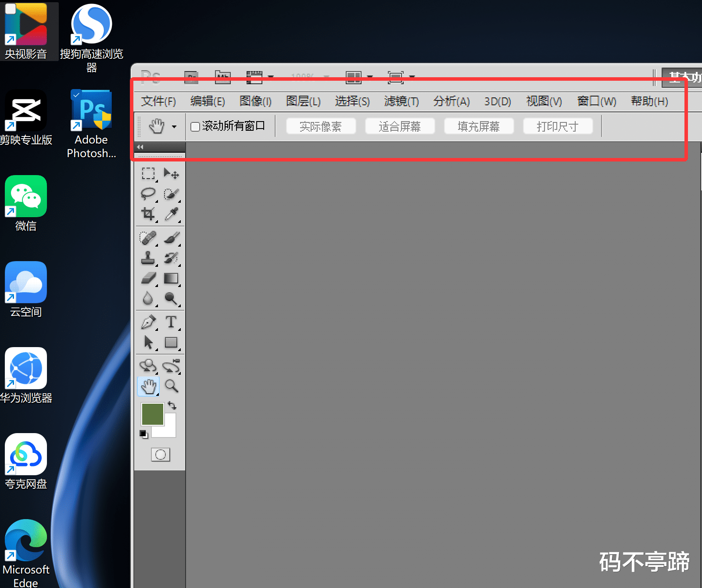Viewport: 702px width, 588px height.
Task: Click the View Extras icon
Action: (254, 78)
